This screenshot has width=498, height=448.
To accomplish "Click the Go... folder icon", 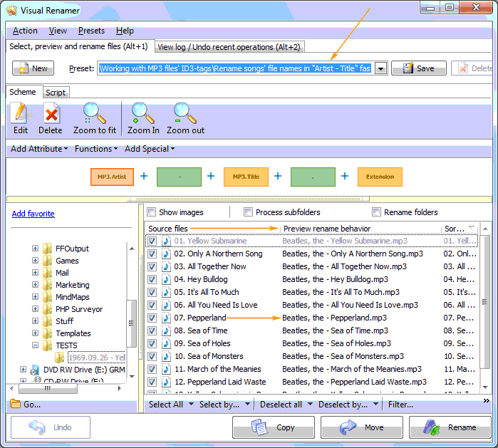I will pyautogui.click(x=15, y=404).
